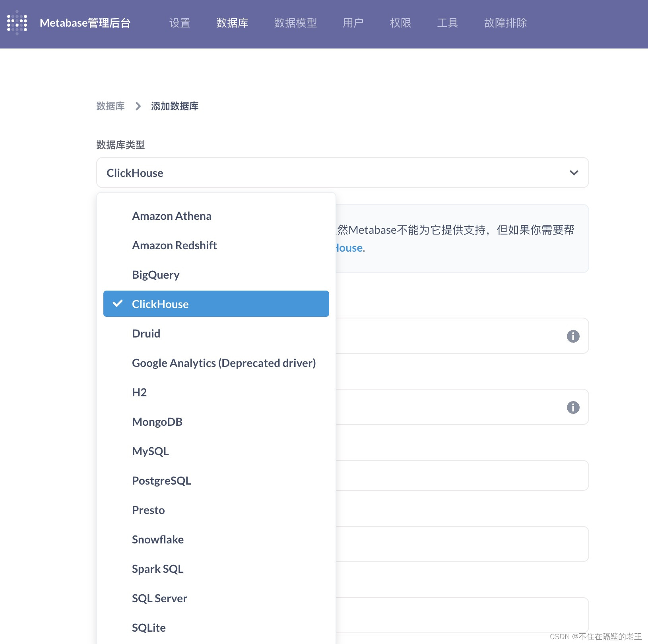Image resolution: width=648 pixels, height=644 pixels.
Task: Select SQL Server from the list
Action: 216,598
